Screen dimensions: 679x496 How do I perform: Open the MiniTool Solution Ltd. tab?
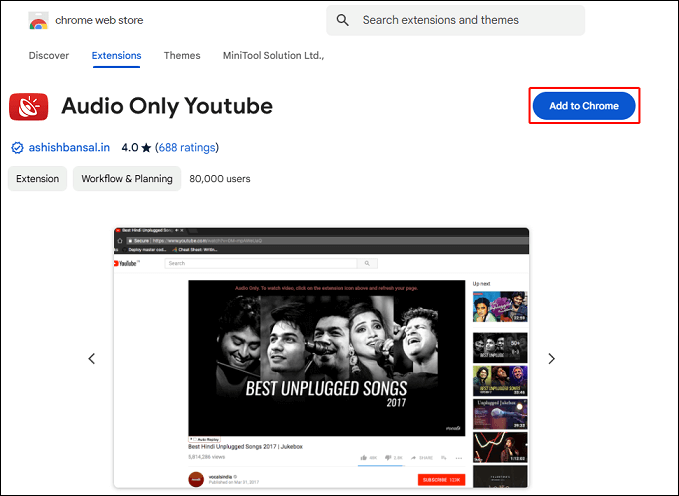click(273, 55)
